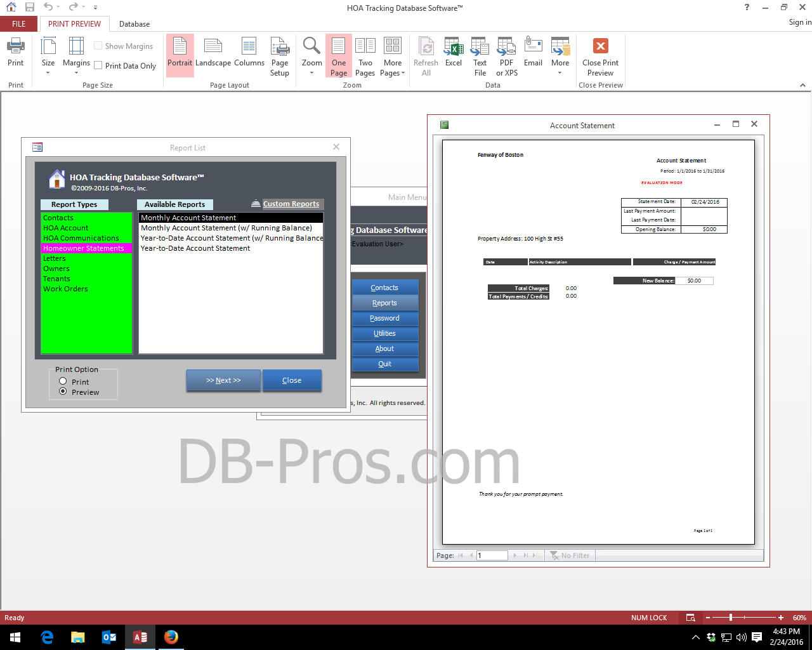This screenshot has width=812, height=650.
Task: Open Page Setup dialog
Action: [x=280, y=56]
